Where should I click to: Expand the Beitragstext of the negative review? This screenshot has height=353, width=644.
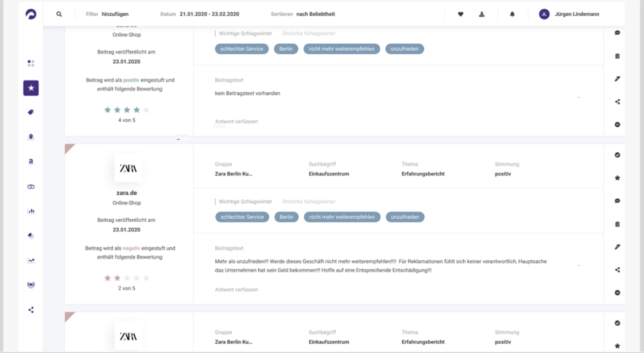click(x=579, y=265)
